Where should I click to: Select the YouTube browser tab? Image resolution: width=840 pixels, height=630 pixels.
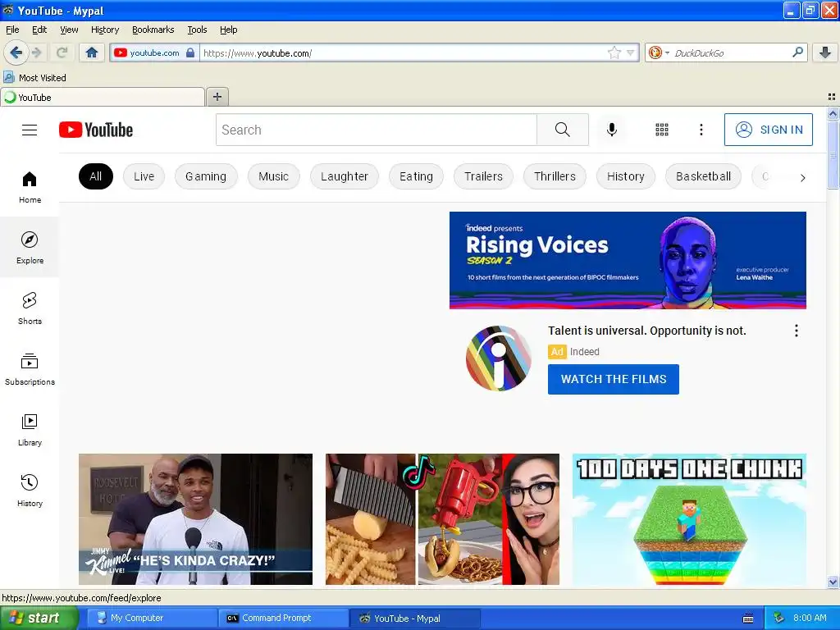[103, 97]
